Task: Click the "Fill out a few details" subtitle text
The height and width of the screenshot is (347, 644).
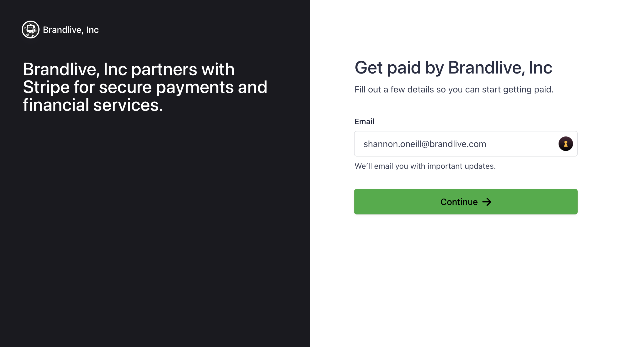Action: [454, 89]
